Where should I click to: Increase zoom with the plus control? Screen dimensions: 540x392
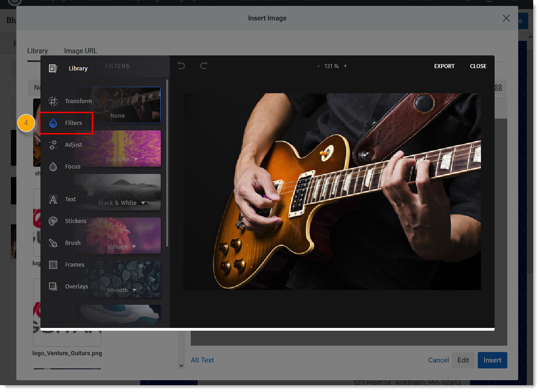(x=345, y=66)
